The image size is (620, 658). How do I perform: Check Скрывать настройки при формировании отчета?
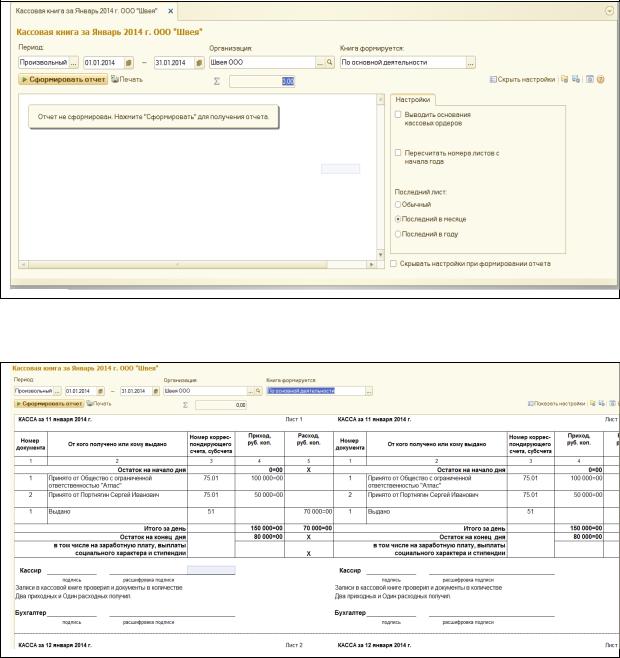click(x=393, y=264)
